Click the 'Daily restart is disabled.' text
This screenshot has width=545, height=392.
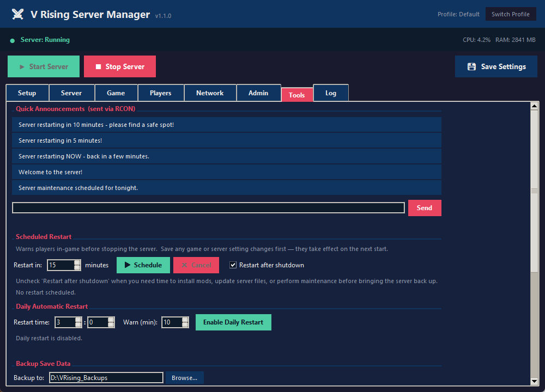point(49,338)
